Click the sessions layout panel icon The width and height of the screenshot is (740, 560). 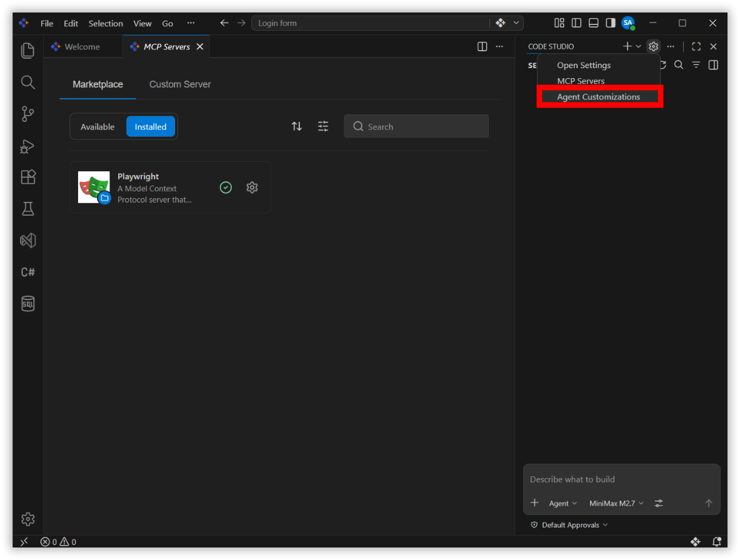coord(713,64)
